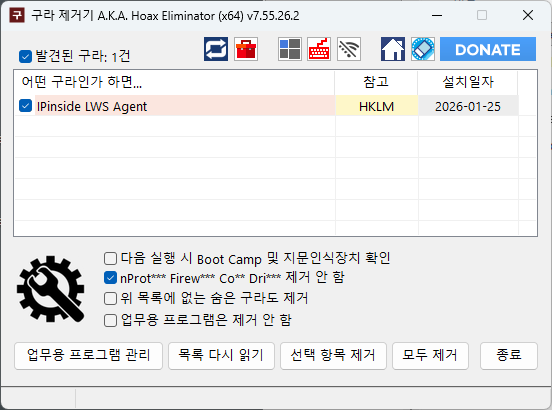Viewport: 552px width, 410px height.
Task: Click the blue refresh arrows icon
Action: click(x=216, y=49)
